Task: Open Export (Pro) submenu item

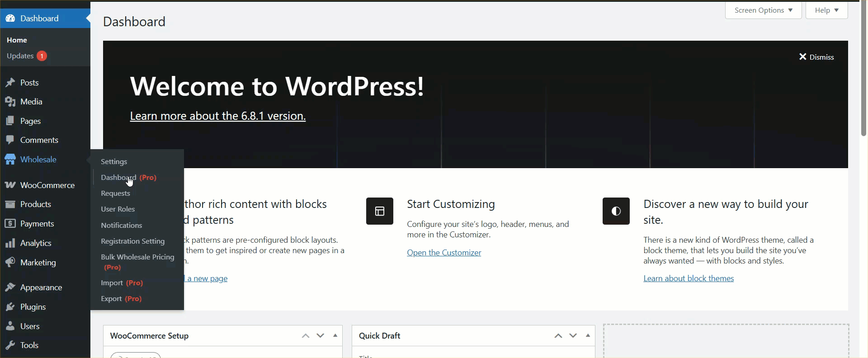Action: coord(121,299)
